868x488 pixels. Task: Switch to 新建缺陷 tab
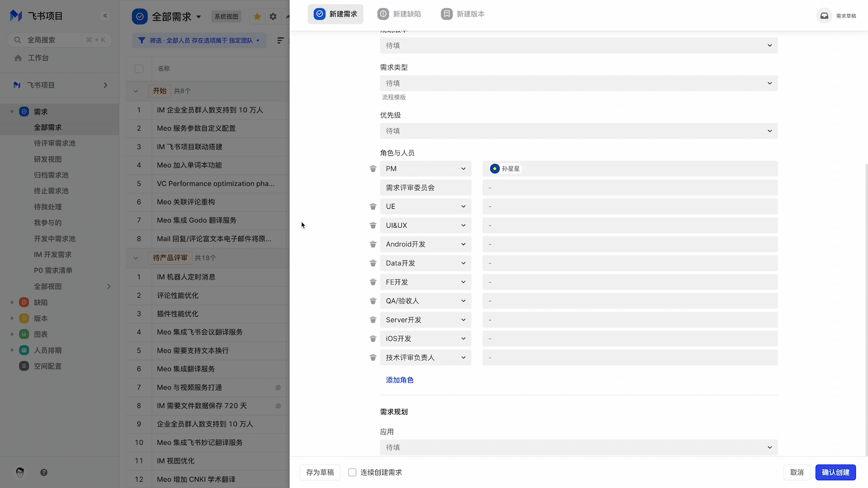coord(399,14)
